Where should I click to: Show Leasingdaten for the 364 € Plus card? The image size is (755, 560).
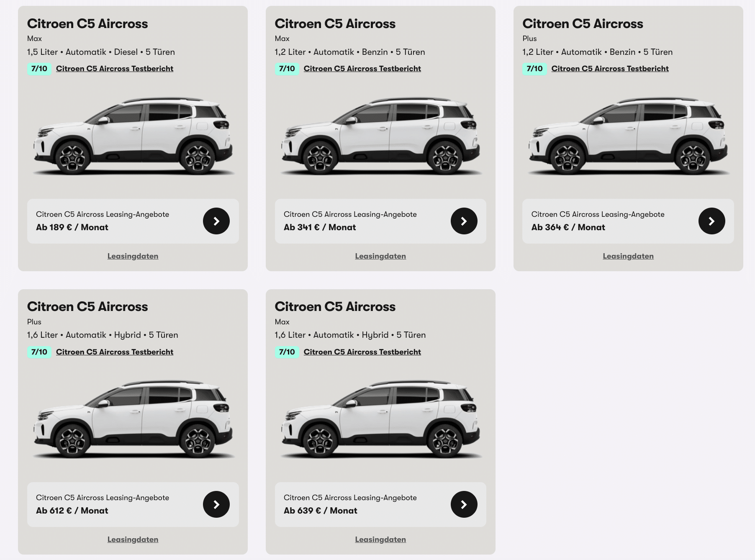(x=628, y=256)
